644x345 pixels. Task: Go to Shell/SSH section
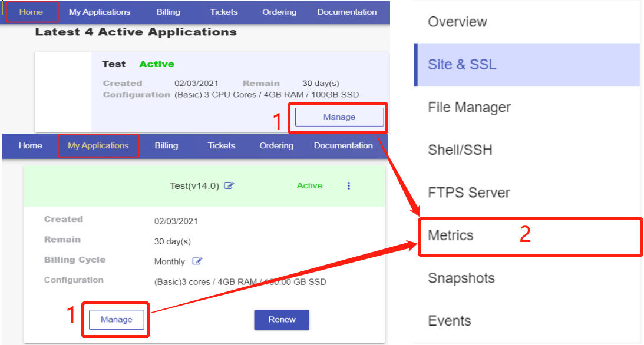460,150
